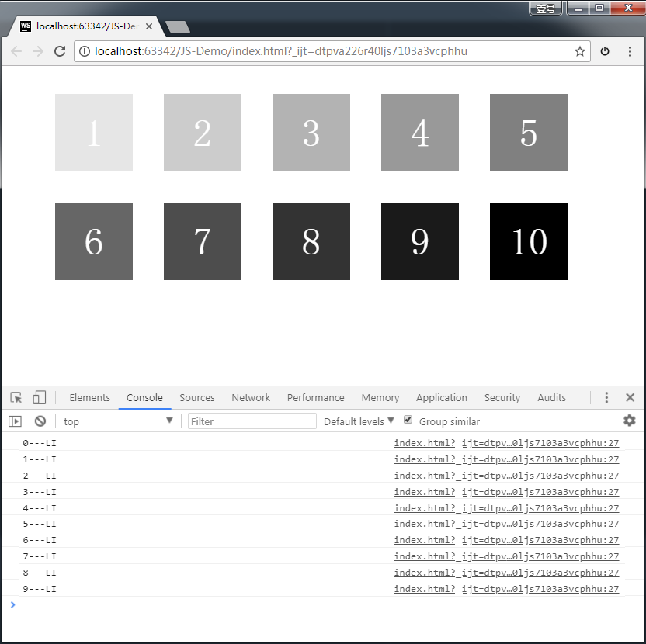Open the first index.html:27 console link
This screenshot has width=646, height=644.
pyautogui.click(x=506, y=442)
